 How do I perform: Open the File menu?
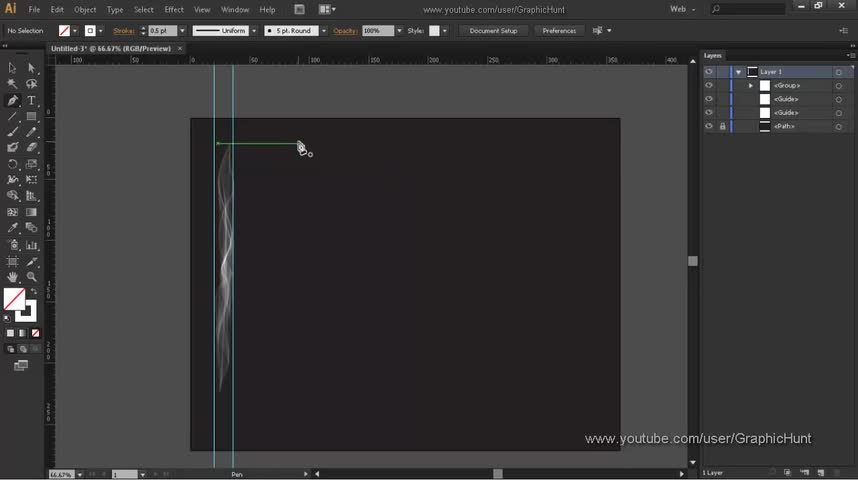click(34, 10)
